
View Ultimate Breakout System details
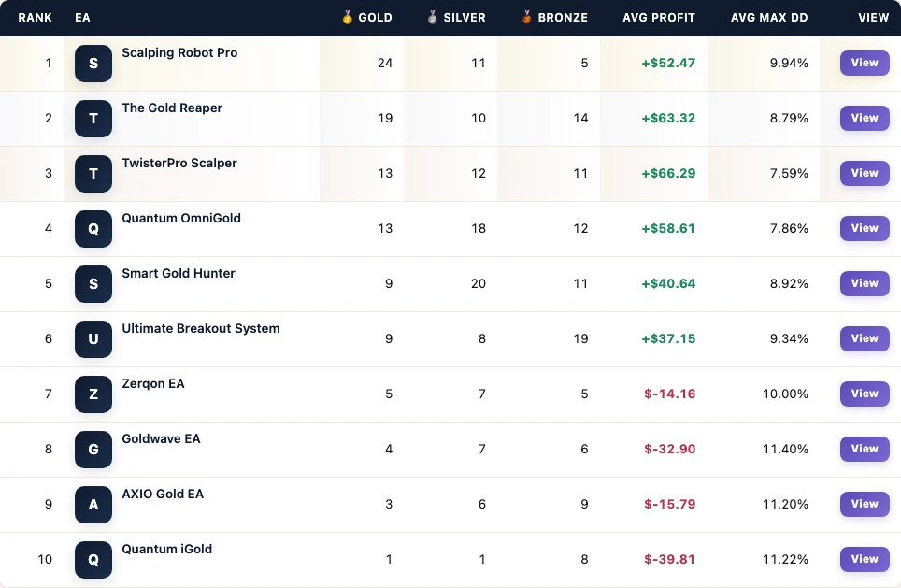coord(865,338)
